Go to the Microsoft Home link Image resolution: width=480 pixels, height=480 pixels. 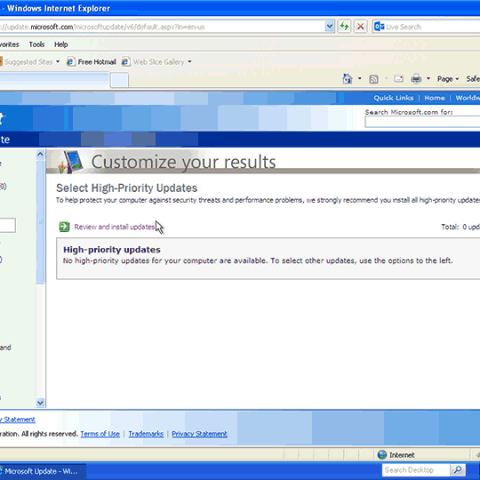tap(434, 98)
